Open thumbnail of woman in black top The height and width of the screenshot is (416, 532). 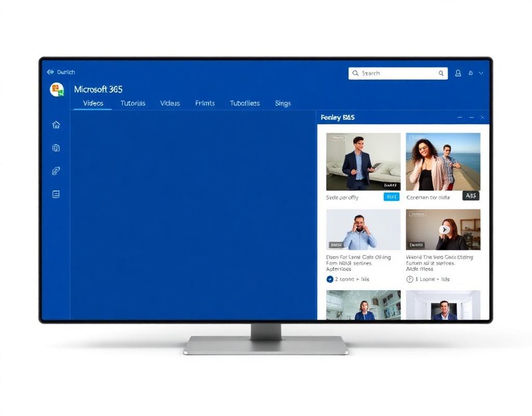pyautogui.click(x=443, y=229)
